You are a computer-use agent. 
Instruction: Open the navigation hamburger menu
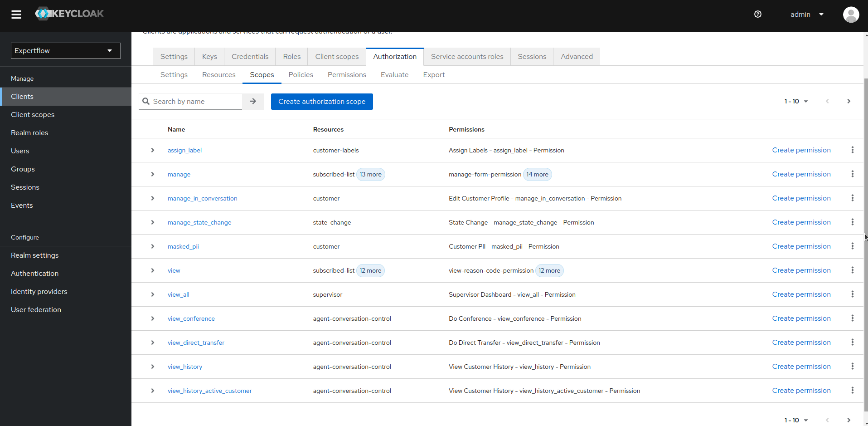pos(16,14)
